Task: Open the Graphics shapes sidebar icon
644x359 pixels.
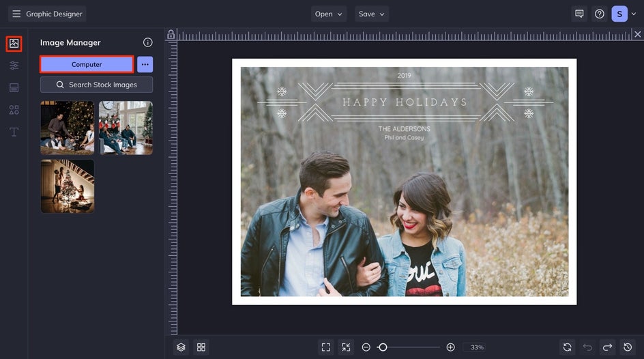Action: (x=14, y=109)
